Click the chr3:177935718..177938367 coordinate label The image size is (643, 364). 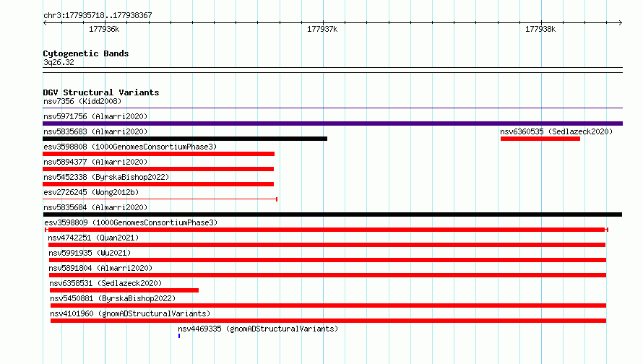pyautogui.click(x=98, y=15)
